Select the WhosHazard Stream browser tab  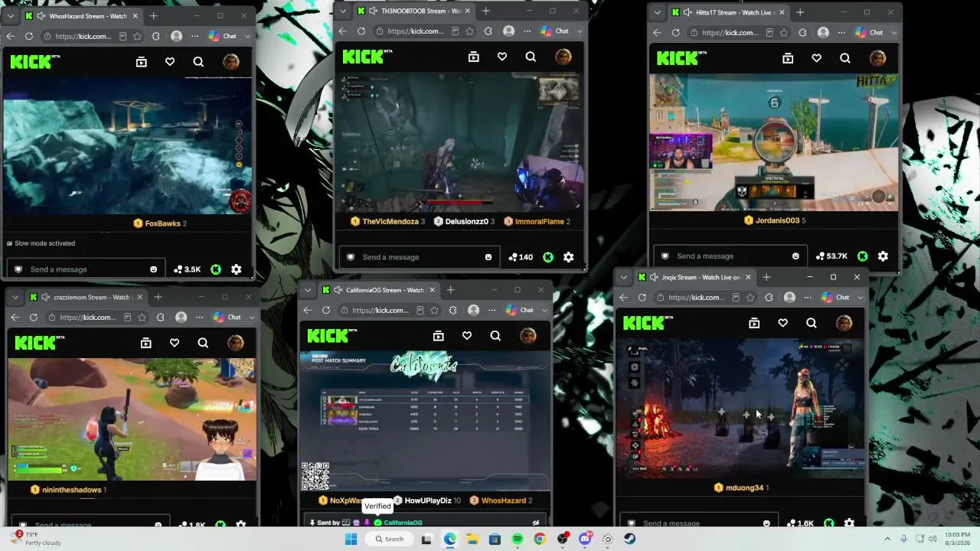click(x=82, y=16)
